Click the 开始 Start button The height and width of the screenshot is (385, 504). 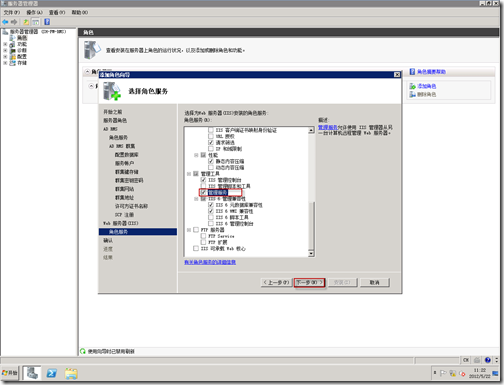click(x=10, y=373)
